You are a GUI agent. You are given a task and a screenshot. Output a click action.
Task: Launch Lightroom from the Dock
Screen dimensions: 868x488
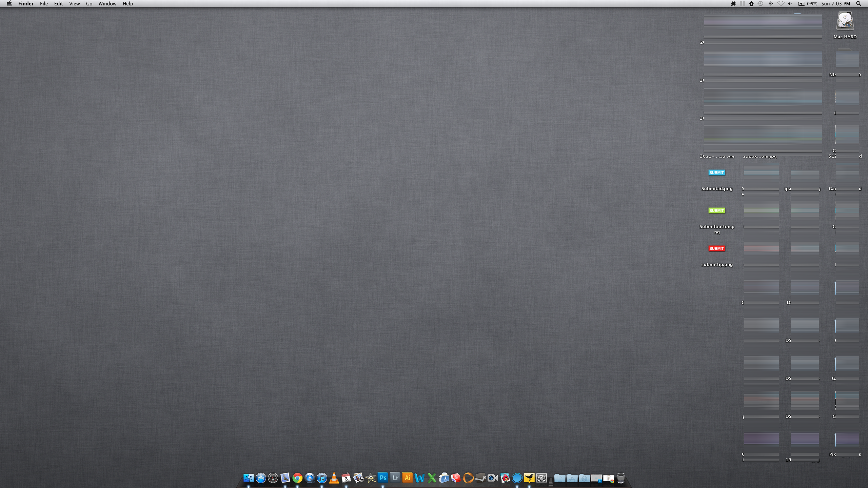click(x=395, y=478)
